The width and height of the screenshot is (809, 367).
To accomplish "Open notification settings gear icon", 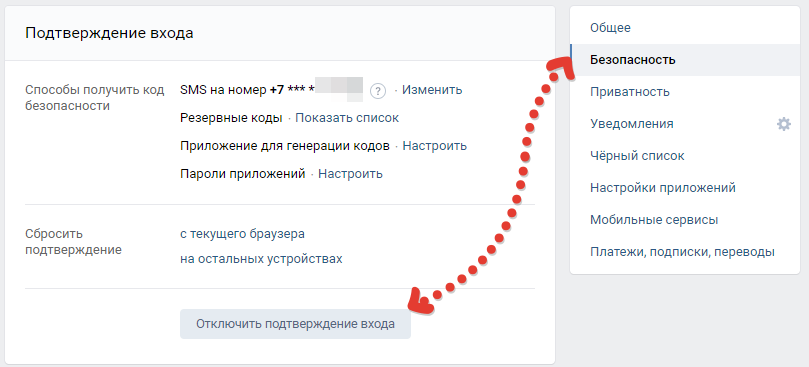I will tap(784, 124).
